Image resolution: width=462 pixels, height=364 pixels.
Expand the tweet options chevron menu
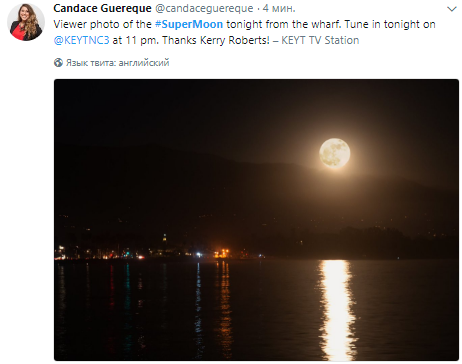point(452,9)
